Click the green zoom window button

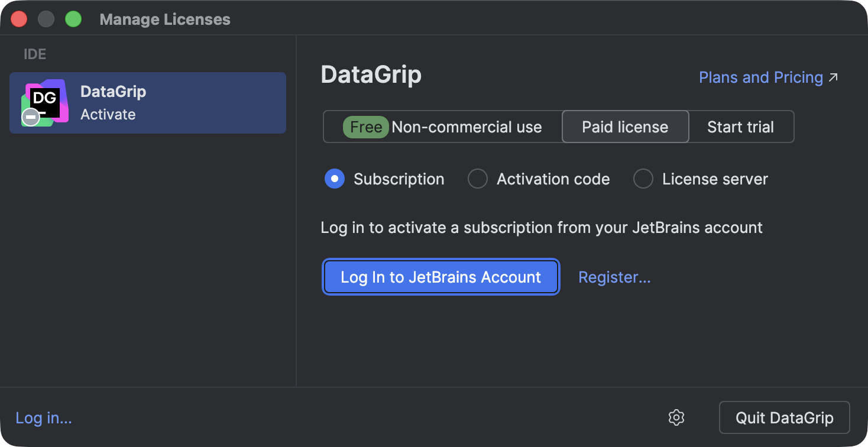click(73, 20)
